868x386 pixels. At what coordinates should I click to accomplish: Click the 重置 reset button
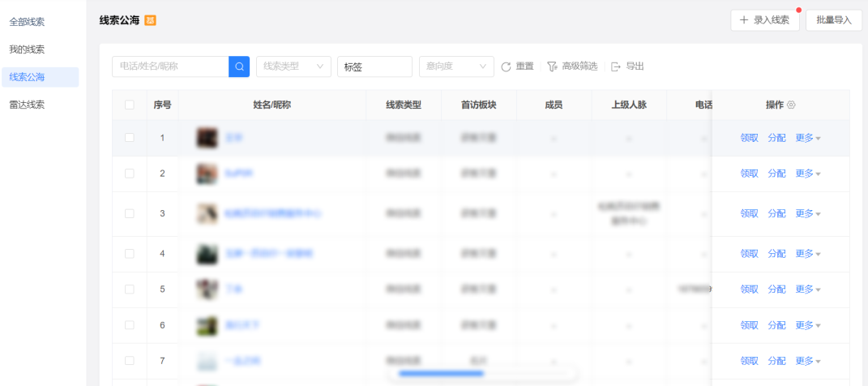click(518, 66)
